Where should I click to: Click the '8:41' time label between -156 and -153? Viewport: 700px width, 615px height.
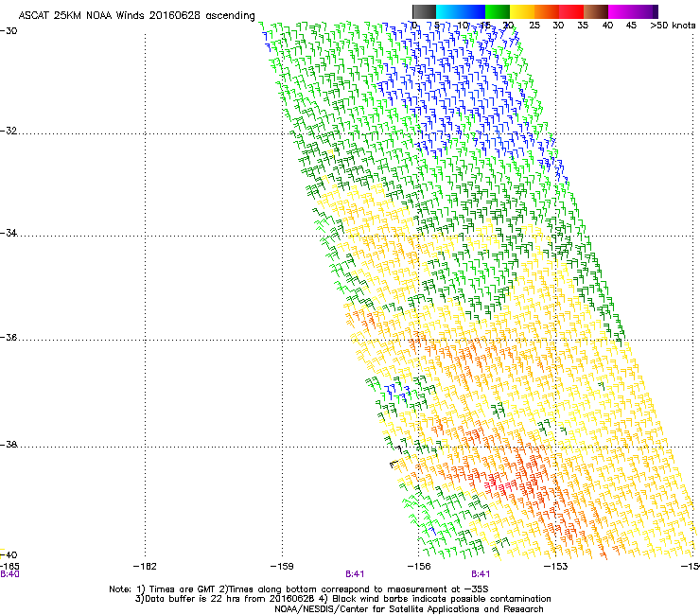(481, 574)
